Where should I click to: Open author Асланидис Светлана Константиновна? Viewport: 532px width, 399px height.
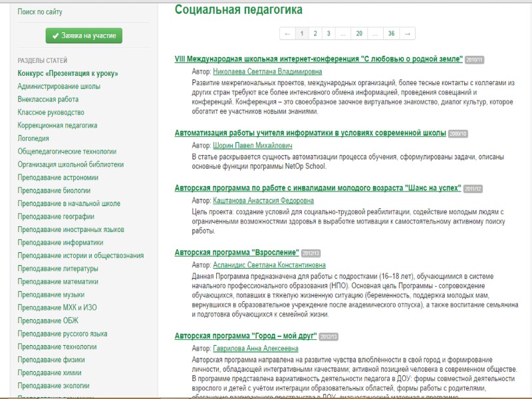coord(269,265)
